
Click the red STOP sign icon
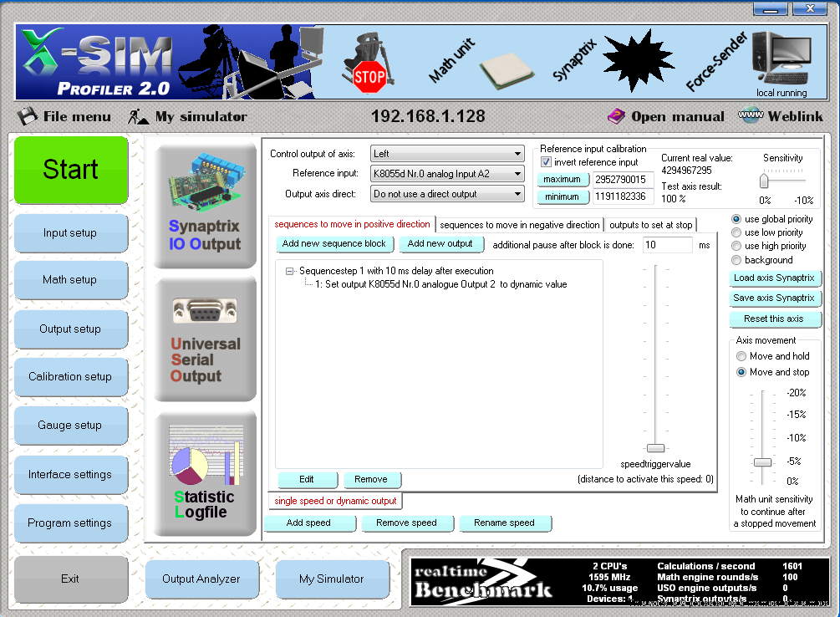(x=369, y=77)
